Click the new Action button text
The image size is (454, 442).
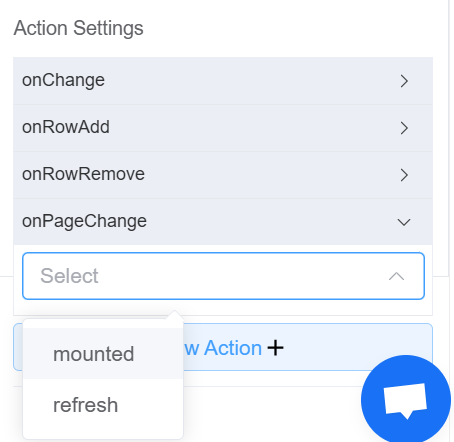[223, 348]
